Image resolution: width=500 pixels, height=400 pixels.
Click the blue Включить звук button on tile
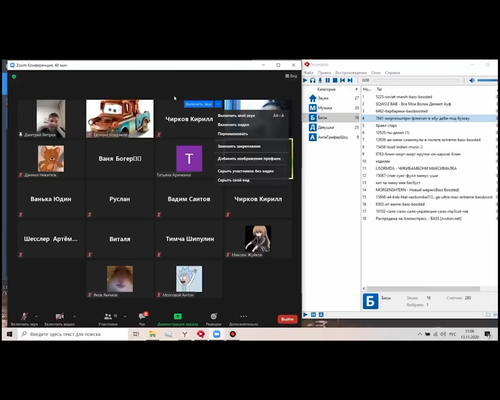198,104
